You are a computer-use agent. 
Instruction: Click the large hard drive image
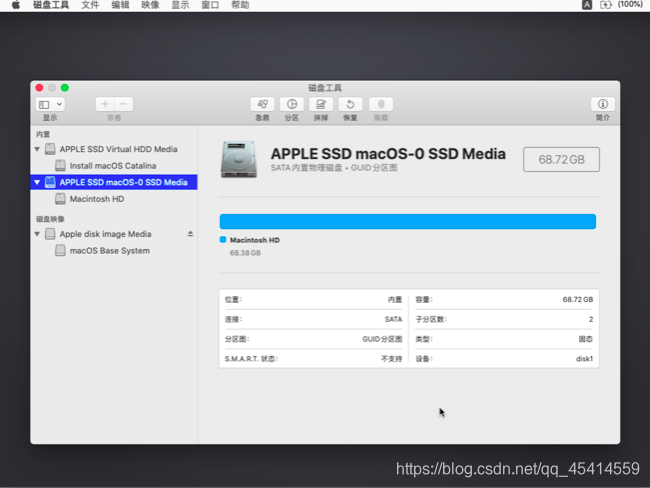point(239,160)
